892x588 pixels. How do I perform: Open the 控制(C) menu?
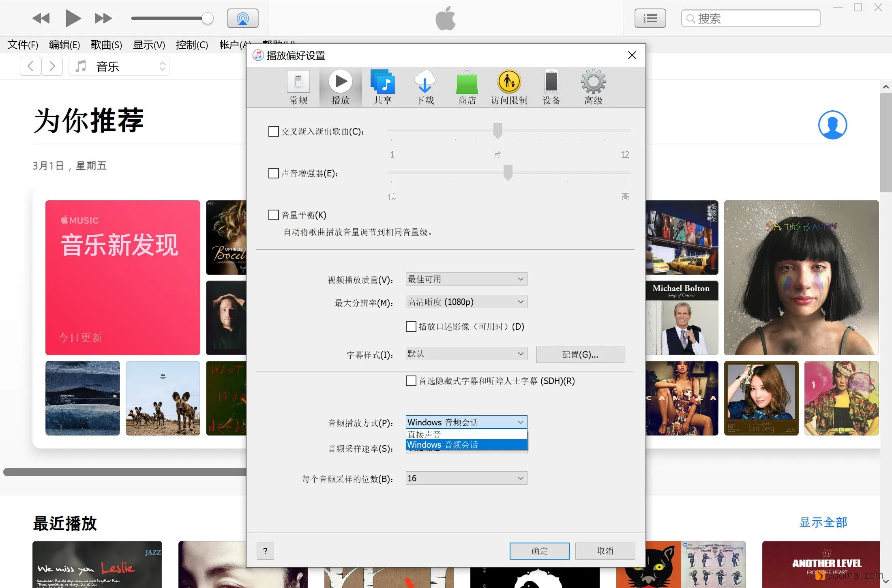coord(192,45)
